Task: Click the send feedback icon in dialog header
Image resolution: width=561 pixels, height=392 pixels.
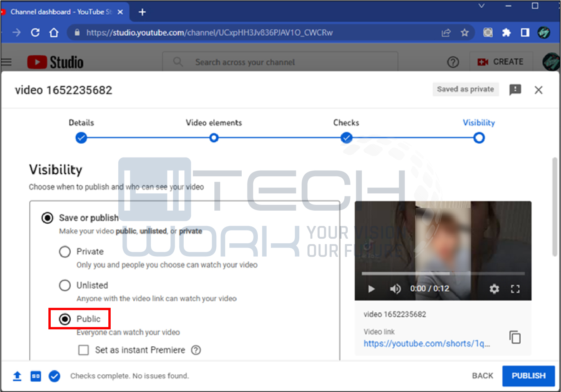Action: (515, 90)
